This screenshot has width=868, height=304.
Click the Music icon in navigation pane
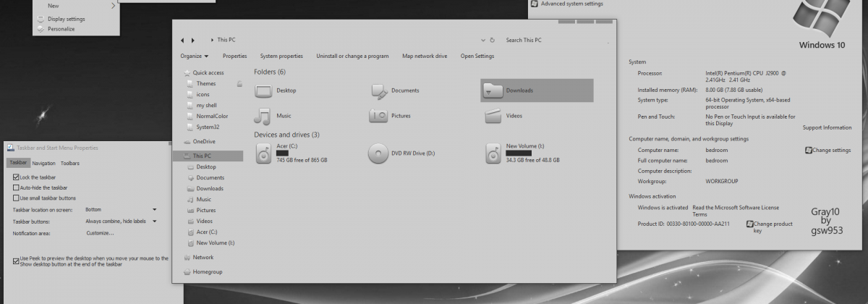(x=190, y=199)
